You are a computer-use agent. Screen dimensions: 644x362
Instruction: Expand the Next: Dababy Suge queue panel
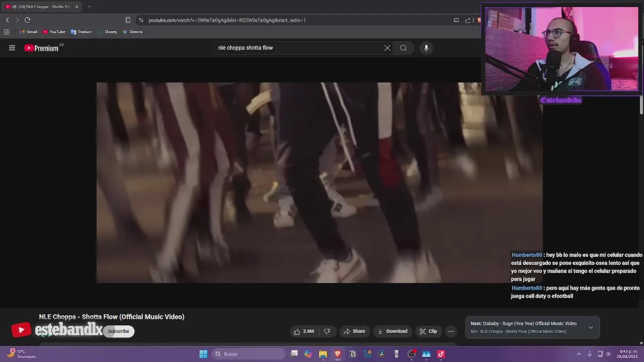(591, 327)
